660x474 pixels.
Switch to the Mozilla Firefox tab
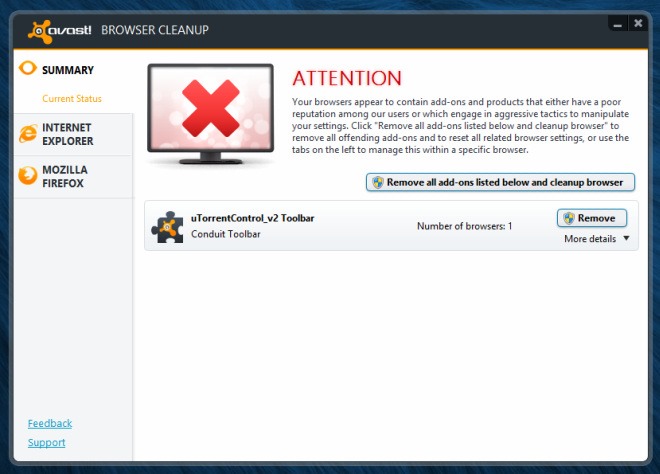coord(74,176)
